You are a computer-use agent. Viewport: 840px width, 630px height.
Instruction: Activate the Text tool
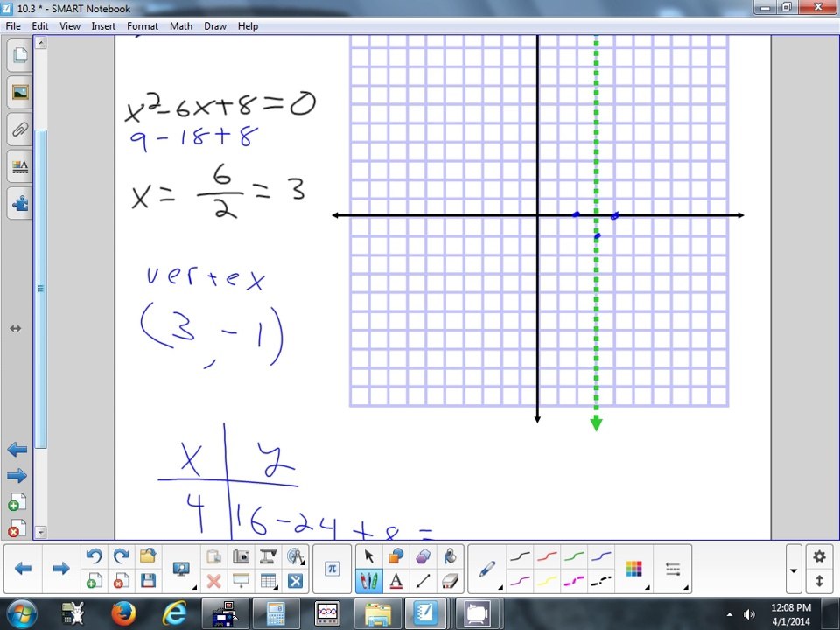coord(396,581)
